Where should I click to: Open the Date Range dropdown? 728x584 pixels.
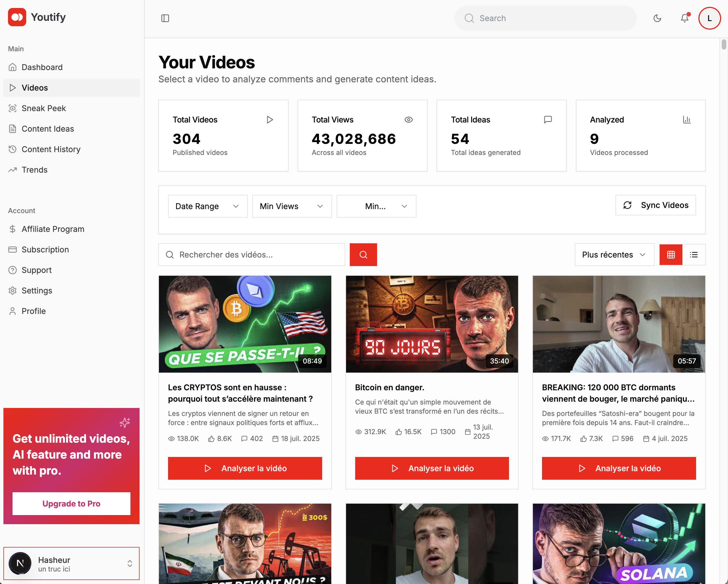[x=207, y=206]
